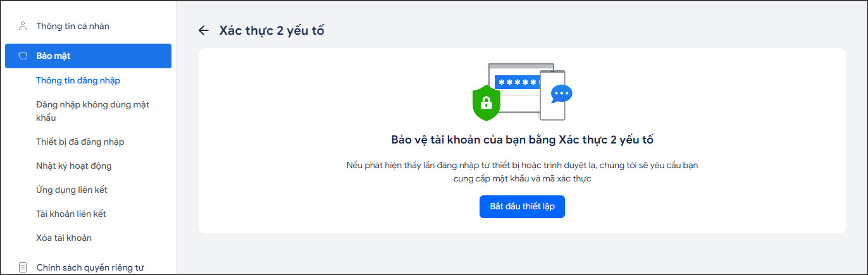
Task: Click the document icon beside Chính sách quyền riêng tư
Action: (x=23, y=267)
